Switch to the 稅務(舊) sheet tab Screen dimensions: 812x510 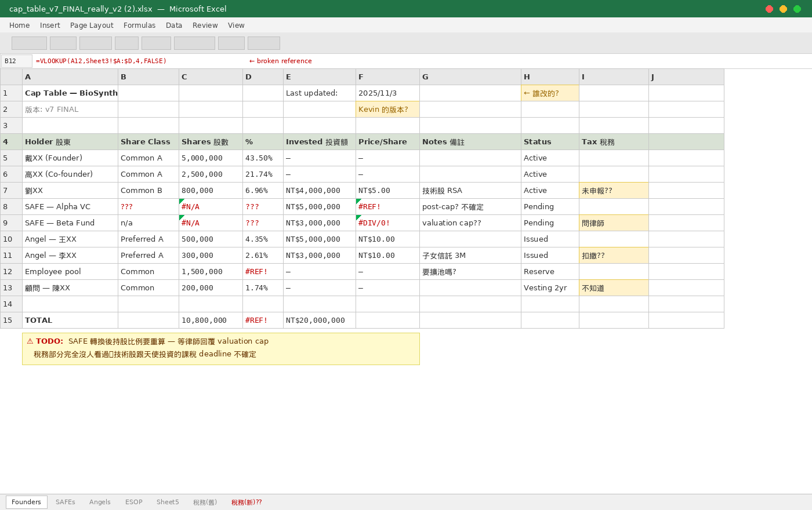tap(205, 502)
